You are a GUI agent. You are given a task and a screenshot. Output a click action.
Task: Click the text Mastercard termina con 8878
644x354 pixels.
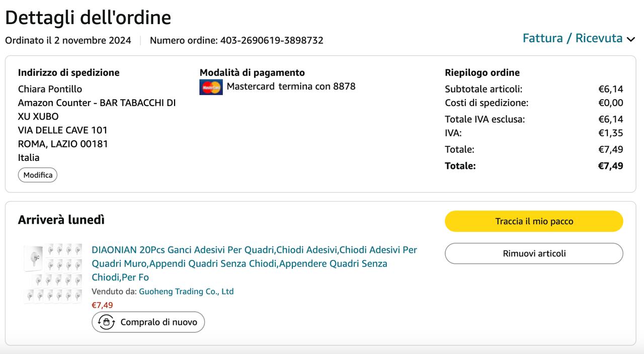tap(291, 86)
